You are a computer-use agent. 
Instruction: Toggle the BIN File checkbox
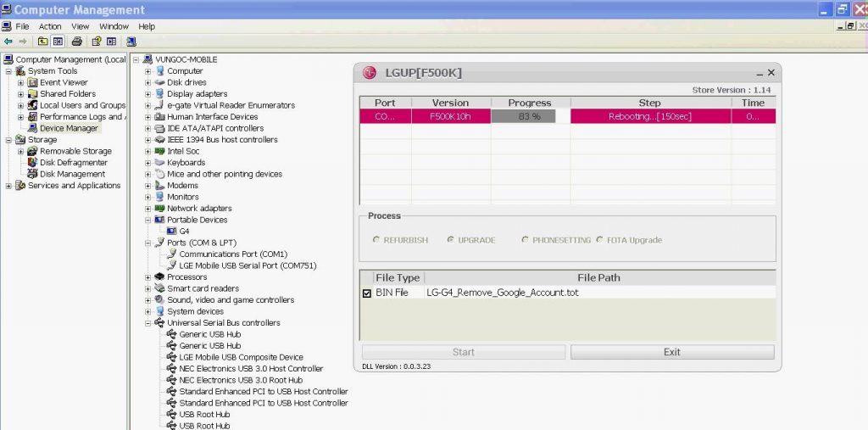(366, 293)
